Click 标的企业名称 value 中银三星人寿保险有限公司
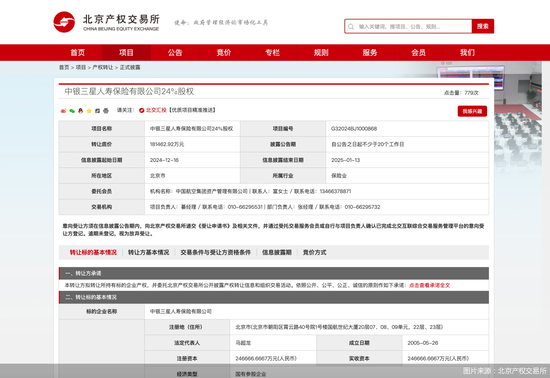Viewport: 550px width, 378px height. (181, 311)
